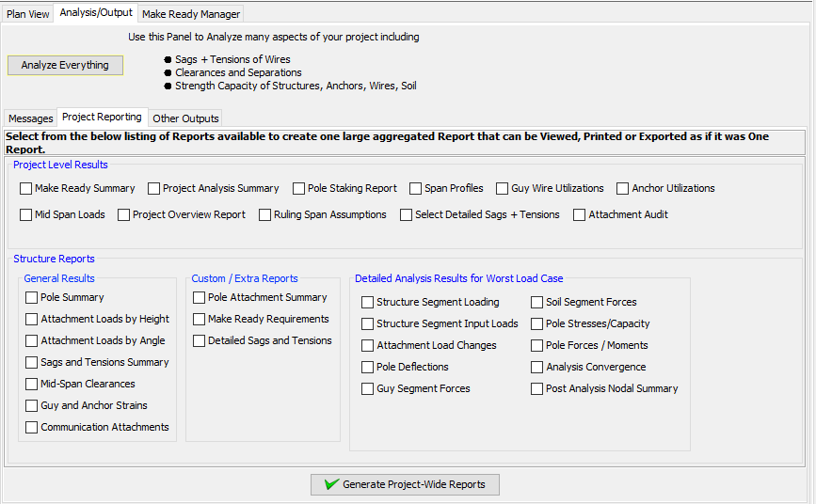Check Project Analysis Summary option
The image size is (816, 504).
tap(153, 188)
